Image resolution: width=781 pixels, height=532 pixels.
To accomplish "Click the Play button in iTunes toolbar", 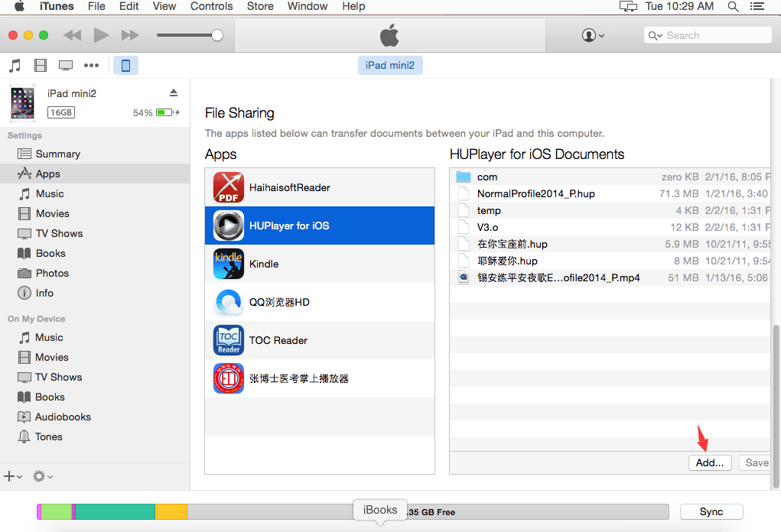I will coord(101,35).
